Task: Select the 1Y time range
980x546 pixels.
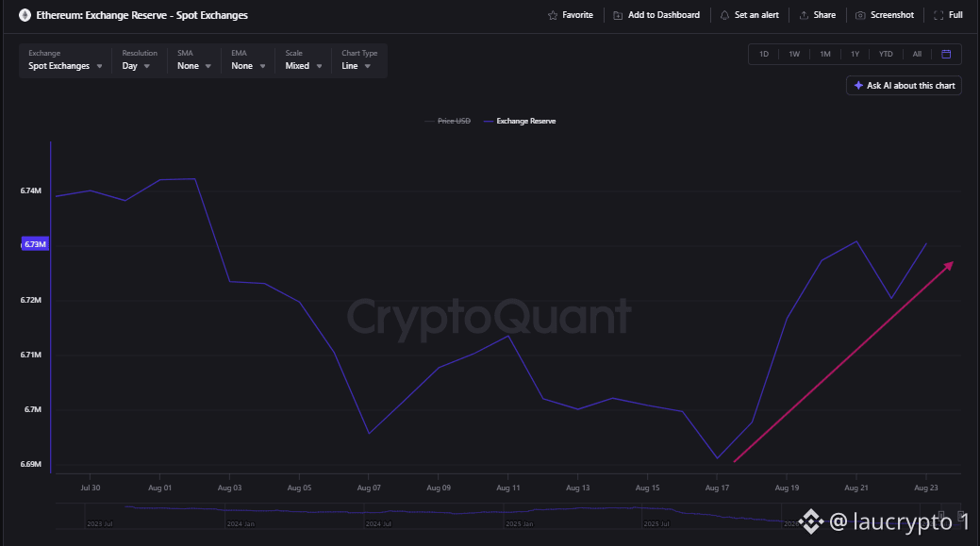Action: click(x=855, y=55)
